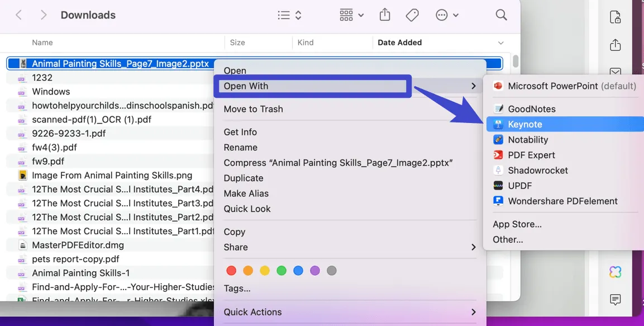Open with Microsoft PowerPoint (default)
Image resolution: width=644 pixels, height=326 pixels.
pos(565,86)
